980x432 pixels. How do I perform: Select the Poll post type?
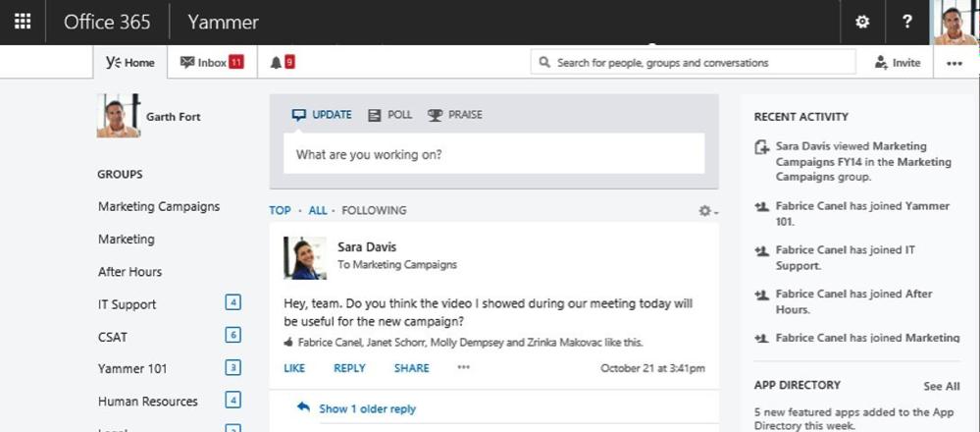coord(390,115)
